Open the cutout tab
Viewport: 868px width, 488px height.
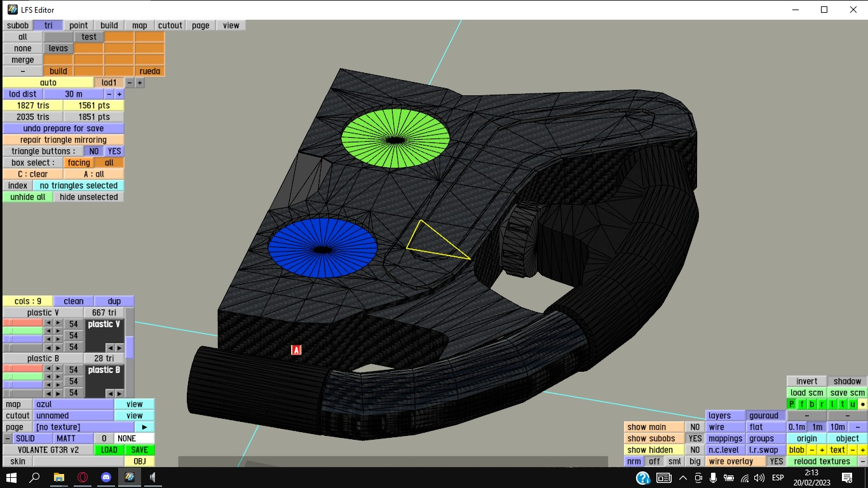pos(170,25)
